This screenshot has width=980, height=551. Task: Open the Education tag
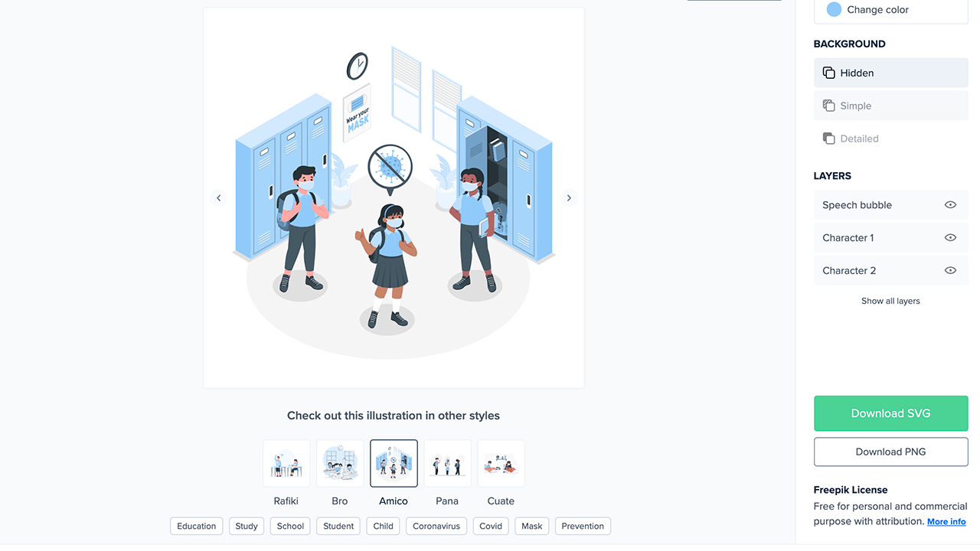197,527
